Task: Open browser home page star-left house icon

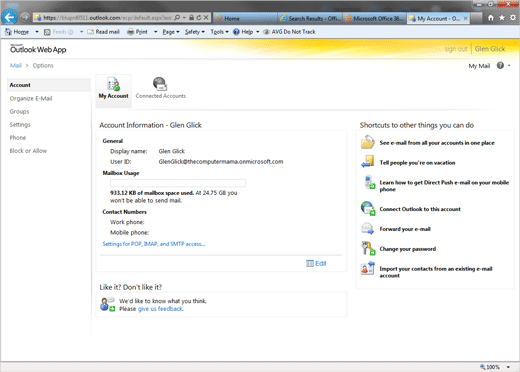Action: (x=491, y=18)
